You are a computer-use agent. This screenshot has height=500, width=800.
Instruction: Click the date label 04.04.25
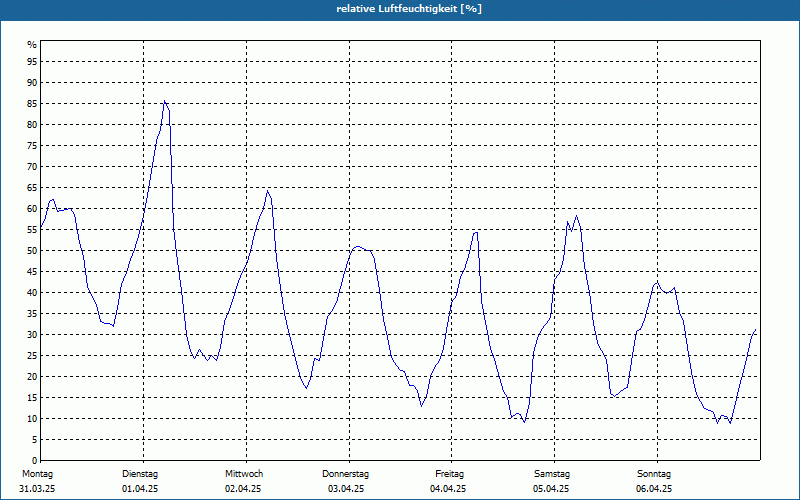click(448, 489)
